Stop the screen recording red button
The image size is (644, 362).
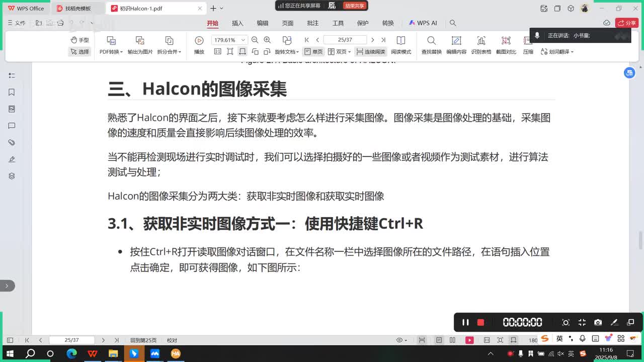tap(480, 322)
